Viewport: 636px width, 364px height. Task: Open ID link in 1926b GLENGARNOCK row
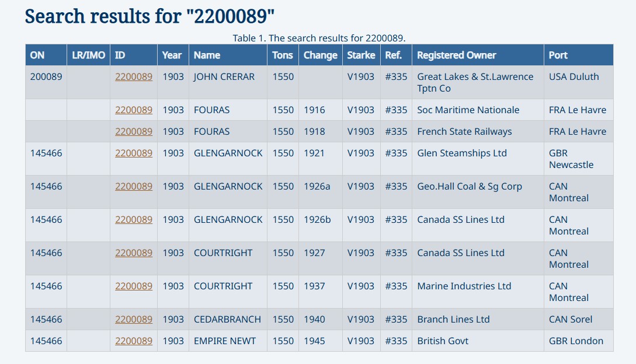click(x=133, y=219)
